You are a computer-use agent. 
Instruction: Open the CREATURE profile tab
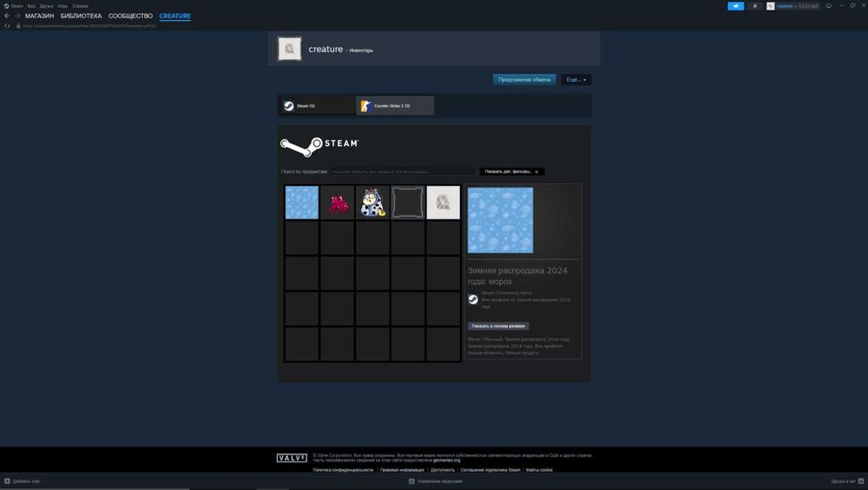[175, 17]
